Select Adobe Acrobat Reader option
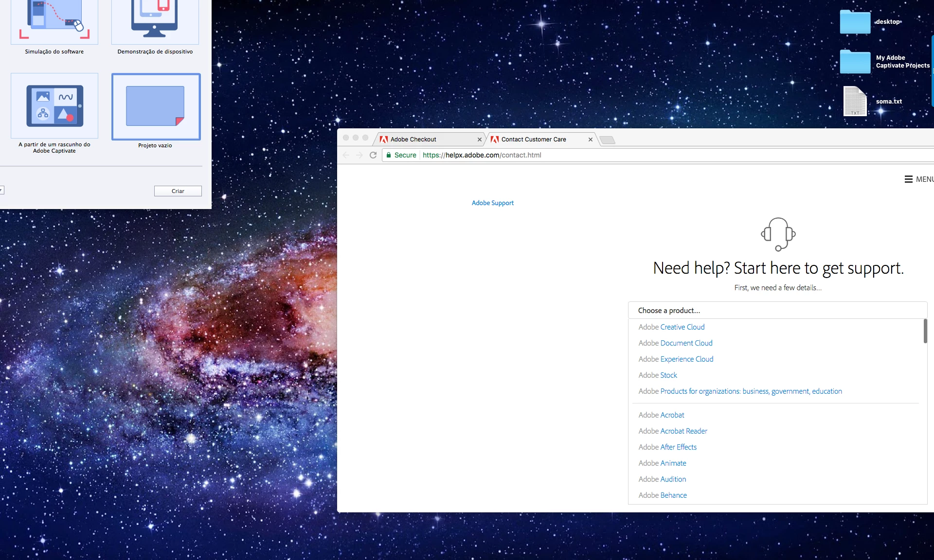Image resolution: width=934 pixels, height=560 pixels. tap(673, 431)
